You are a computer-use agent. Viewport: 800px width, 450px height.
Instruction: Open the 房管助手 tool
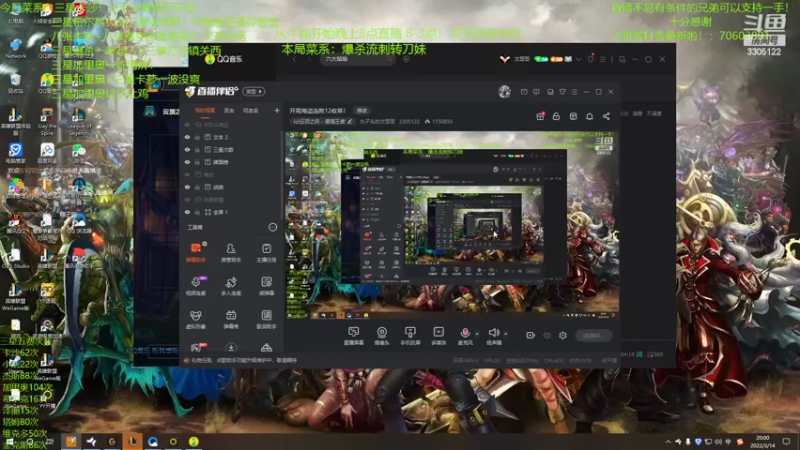click(x=231, y=252)
